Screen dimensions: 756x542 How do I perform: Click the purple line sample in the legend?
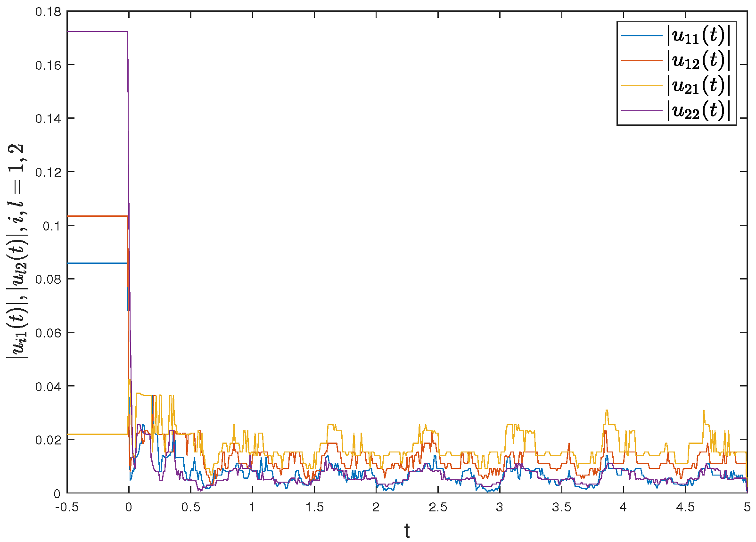pos(642,111)
